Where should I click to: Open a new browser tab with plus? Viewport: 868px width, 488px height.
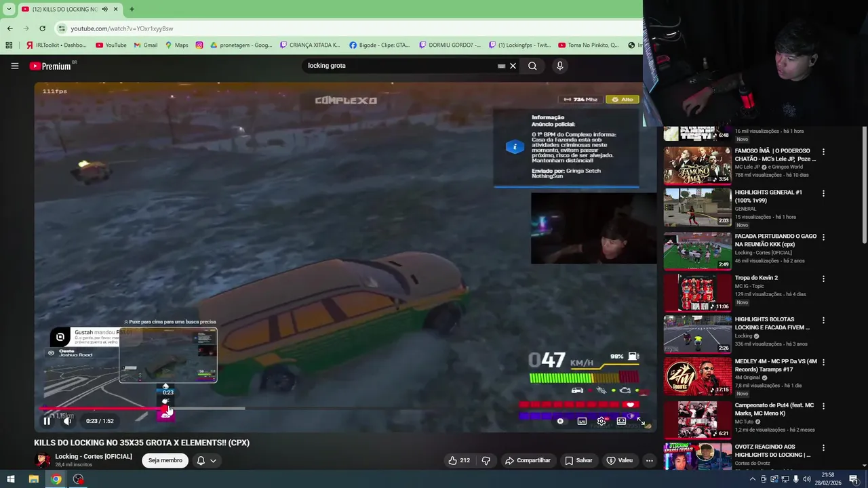132,9
